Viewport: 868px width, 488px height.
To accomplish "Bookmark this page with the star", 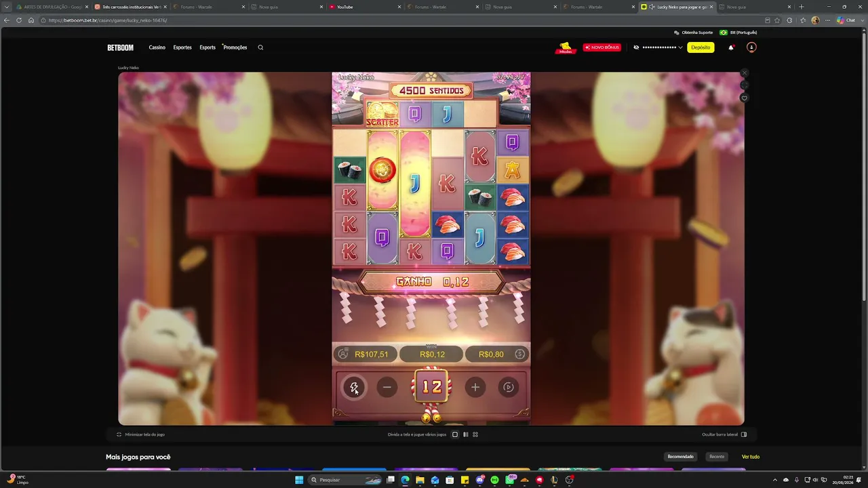I will tap(777, 20).
